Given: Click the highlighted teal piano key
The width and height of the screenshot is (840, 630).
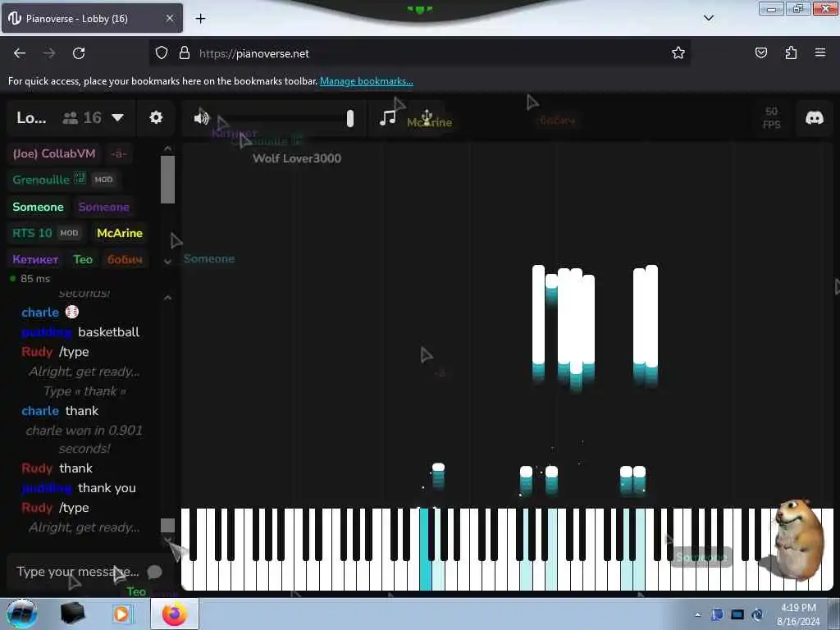Looking at the screenshot, I should pos(425,549).
